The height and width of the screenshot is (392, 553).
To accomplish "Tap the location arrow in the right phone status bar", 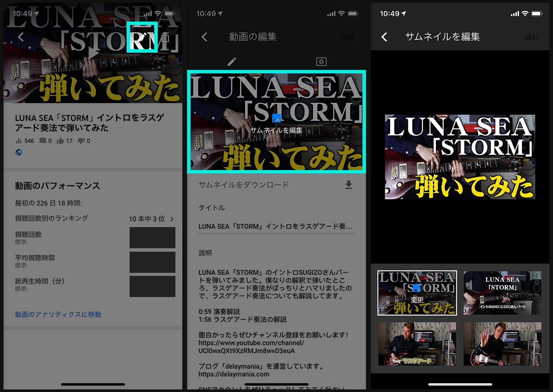I will tap(404, 14).
